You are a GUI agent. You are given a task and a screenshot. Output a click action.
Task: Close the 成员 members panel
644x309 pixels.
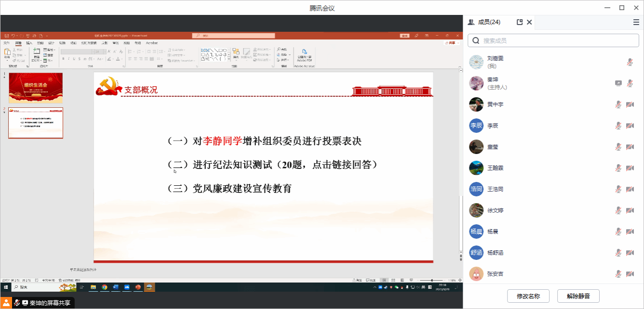[529, 22]
